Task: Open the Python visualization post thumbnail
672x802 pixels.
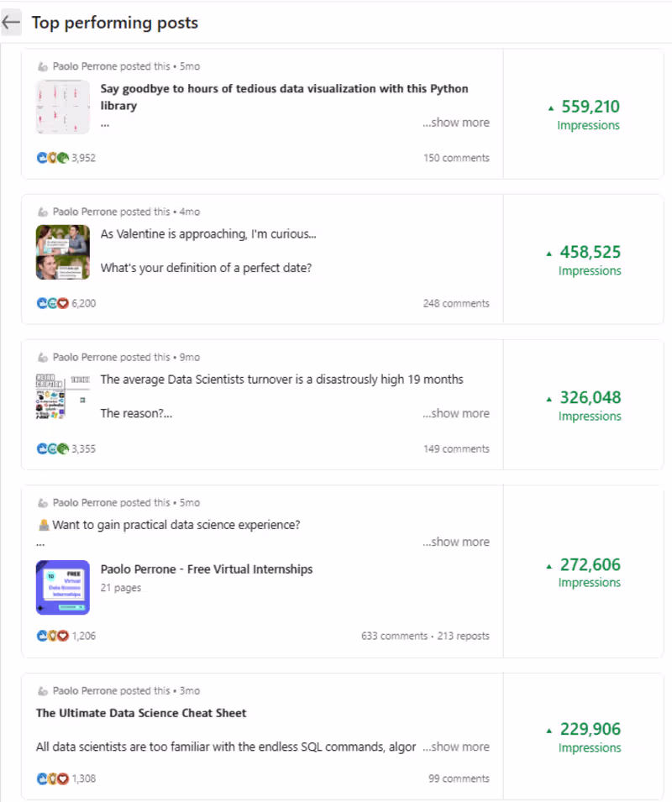Action: pyautogui.click(x=63, y=107)
